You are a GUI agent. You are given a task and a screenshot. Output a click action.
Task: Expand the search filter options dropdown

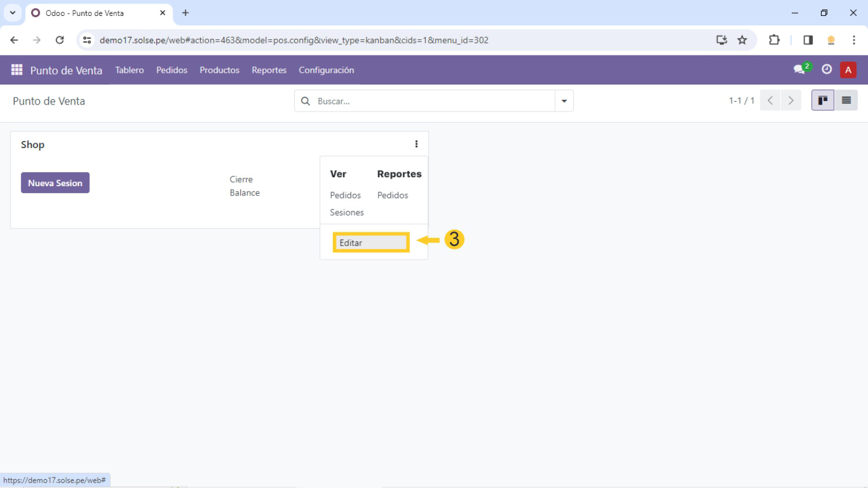pos(564,101)
